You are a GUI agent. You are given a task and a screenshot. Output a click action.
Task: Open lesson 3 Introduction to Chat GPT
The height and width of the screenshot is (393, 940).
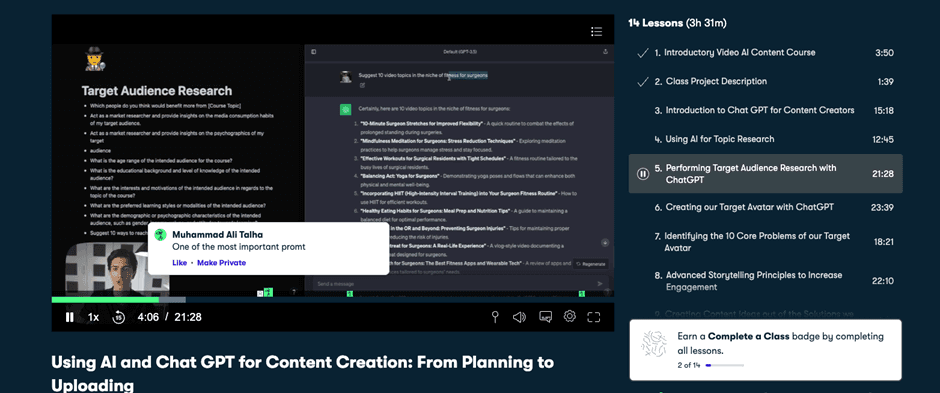pos(766,110)
